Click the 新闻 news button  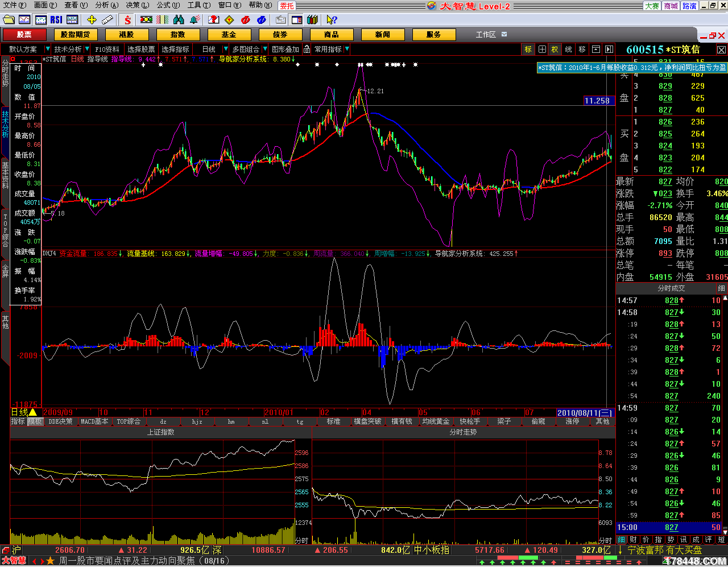pos(382,35)
